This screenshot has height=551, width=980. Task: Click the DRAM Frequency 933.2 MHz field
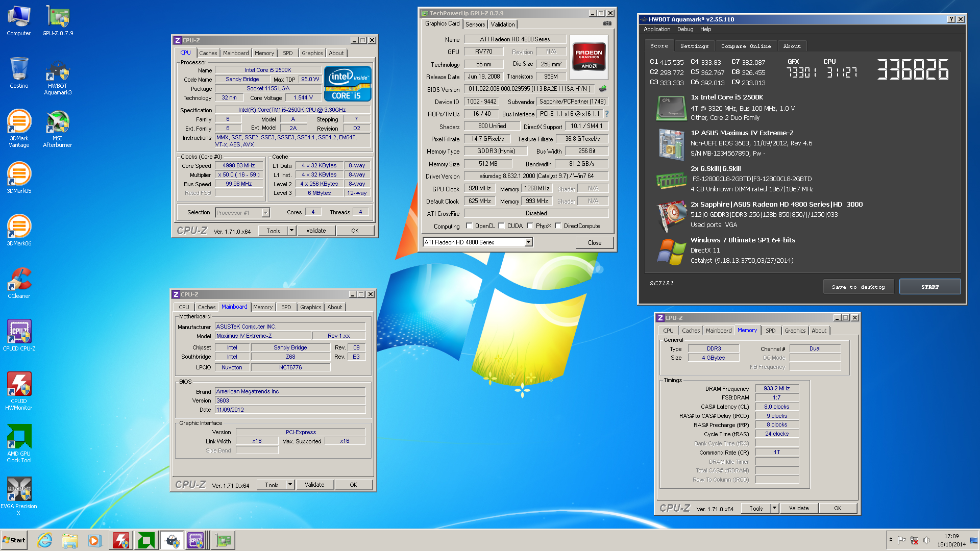pyautogui.click(x=777, y=388)
